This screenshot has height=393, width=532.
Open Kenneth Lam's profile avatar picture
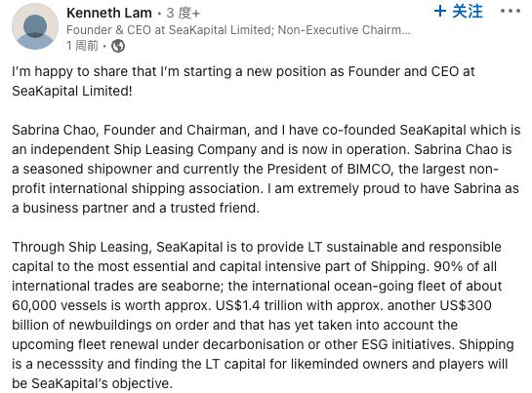(x=35, y=26)
